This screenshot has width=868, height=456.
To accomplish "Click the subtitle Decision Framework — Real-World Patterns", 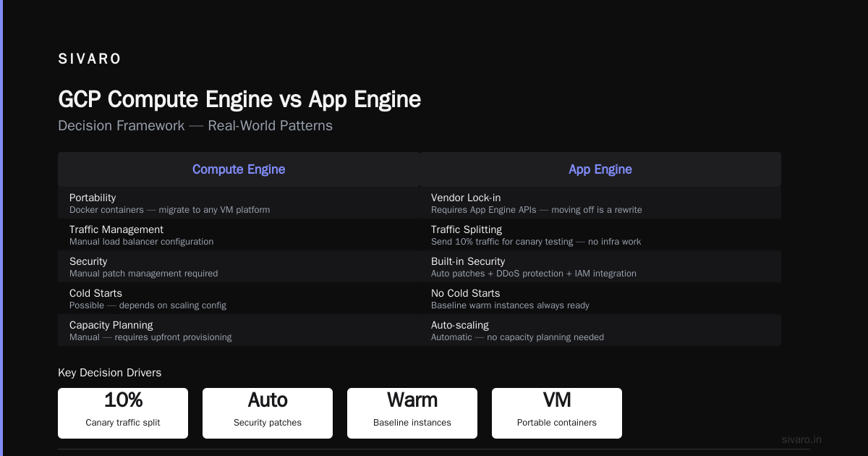I will (x=195, y=125).
